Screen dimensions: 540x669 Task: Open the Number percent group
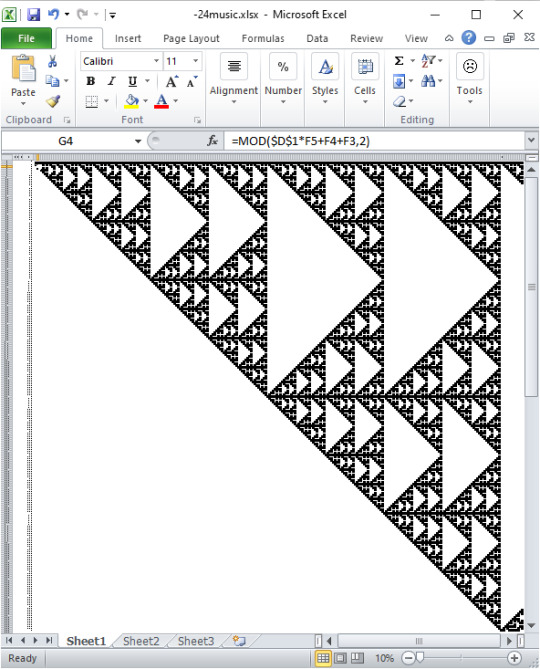click(x=283, y=79)
